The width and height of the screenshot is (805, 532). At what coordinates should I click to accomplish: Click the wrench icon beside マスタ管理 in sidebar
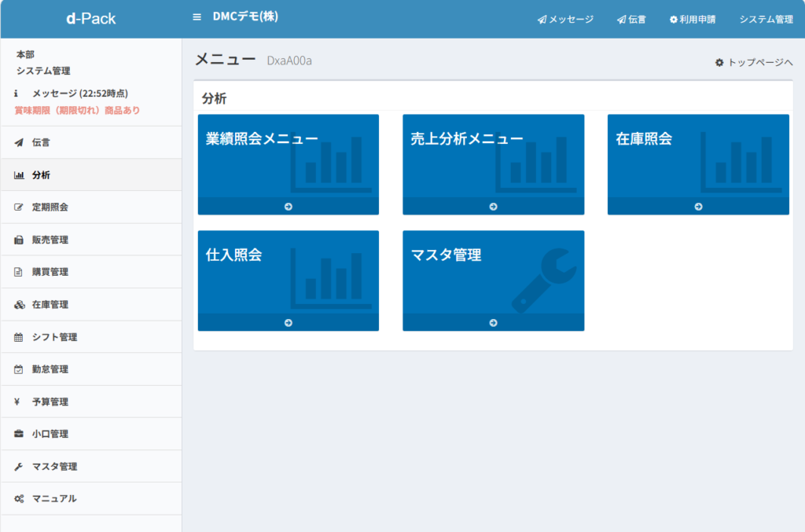click(19, 467)
